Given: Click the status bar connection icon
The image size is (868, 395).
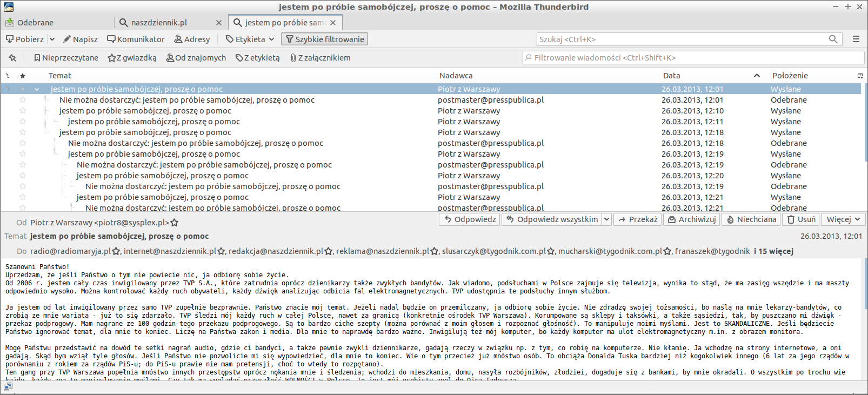Looking at the screenshot, I should [8, 387].
